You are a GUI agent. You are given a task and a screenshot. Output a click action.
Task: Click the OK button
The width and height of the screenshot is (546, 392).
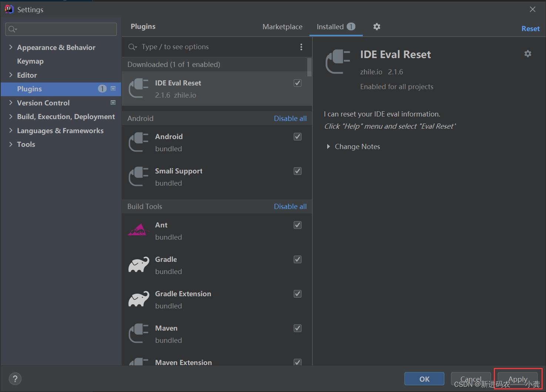[424, 379]
